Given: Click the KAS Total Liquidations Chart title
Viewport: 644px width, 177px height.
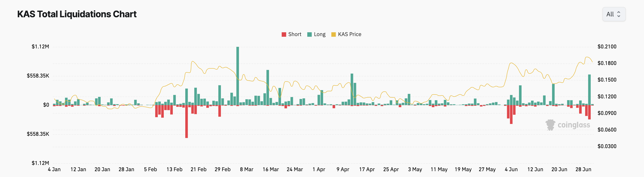Looking at the screenshot, I should click(x=77, y=14).
